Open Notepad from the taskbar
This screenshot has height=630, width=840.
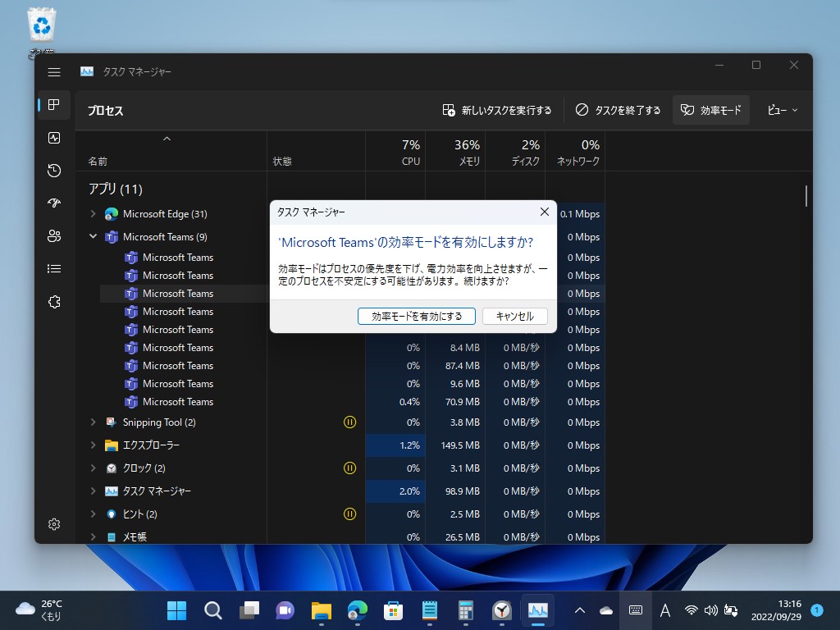(430, 610)
